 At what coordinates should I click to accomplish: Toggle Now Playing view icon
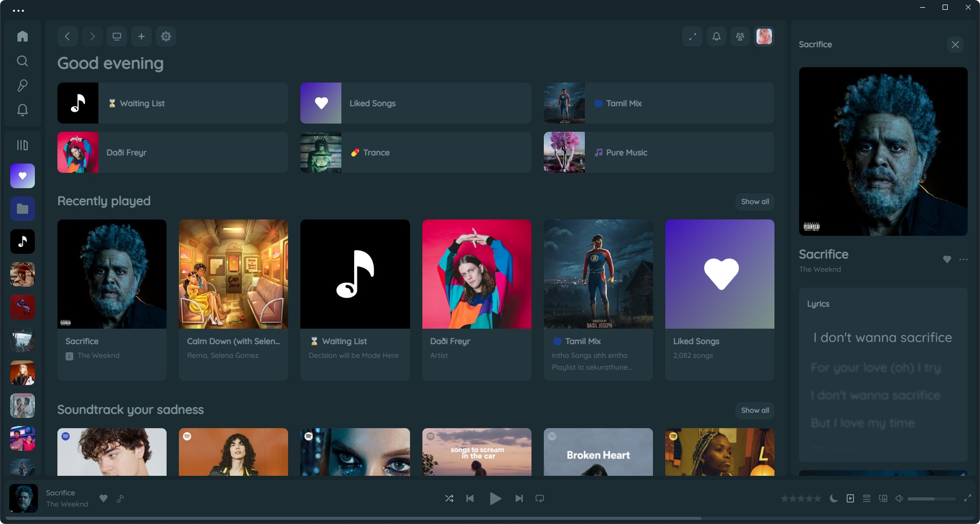tap(850, 498)
